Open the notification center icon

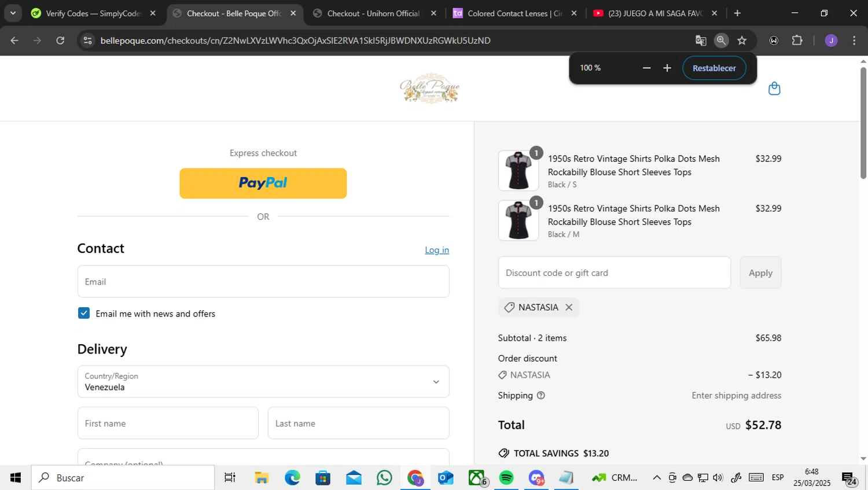[x=849, y=478]
